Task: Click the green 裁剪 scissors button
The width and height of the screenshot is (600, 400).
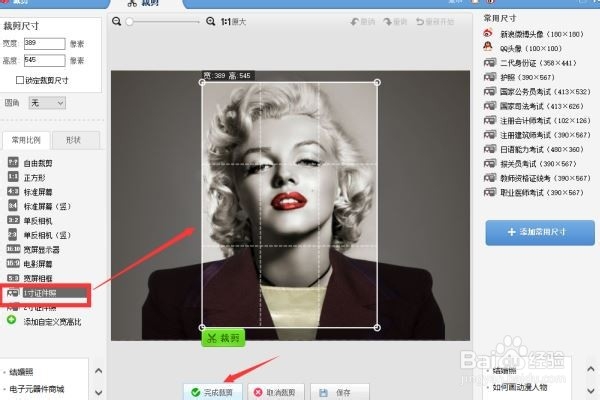Action: (223, 338)
